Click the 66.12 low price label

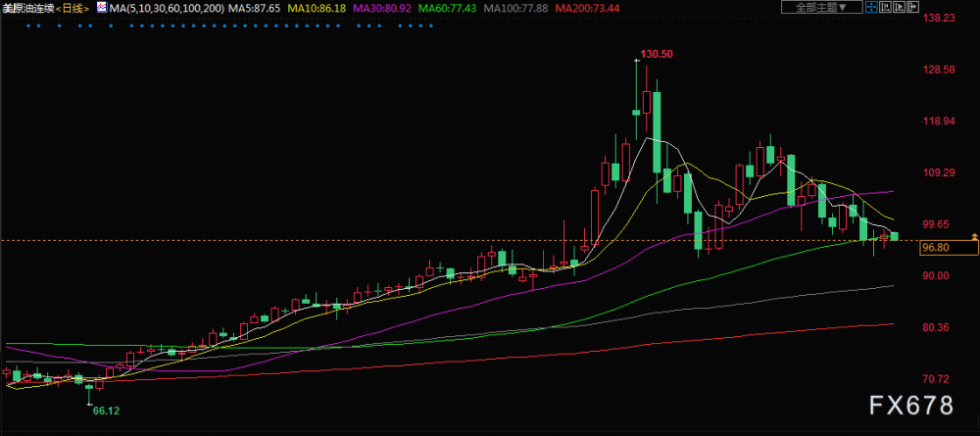[x=106, y=411]
